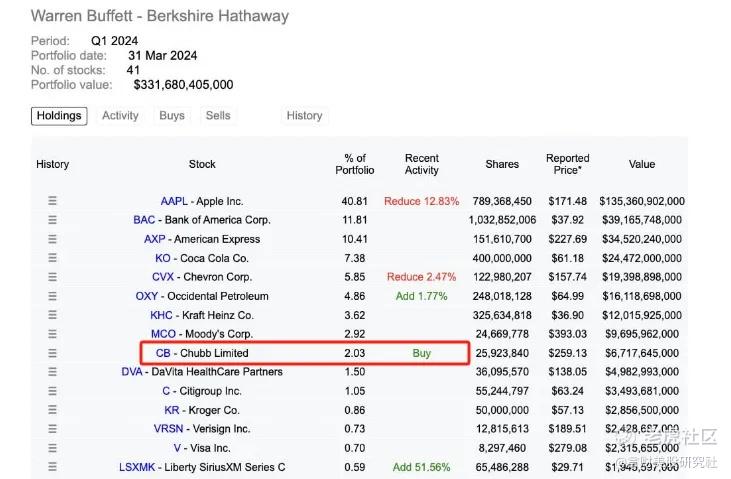Open history icon for Visa Inc. row
Screen dimensions: 731x479
52,448
